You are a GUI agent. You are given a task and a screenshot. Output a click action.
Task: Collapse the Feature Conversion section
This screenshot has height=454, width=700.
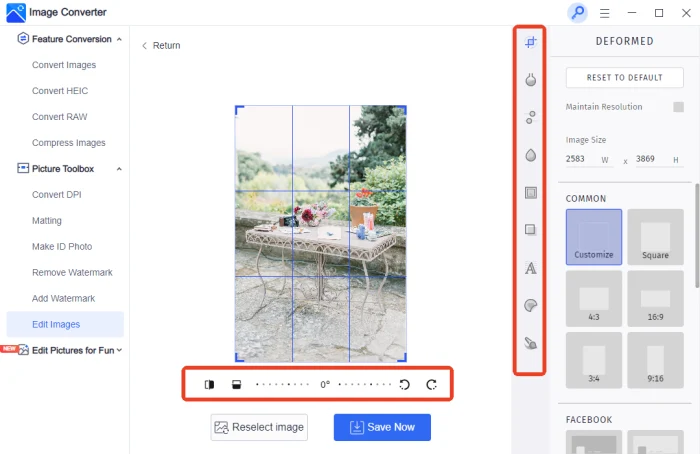120,39
